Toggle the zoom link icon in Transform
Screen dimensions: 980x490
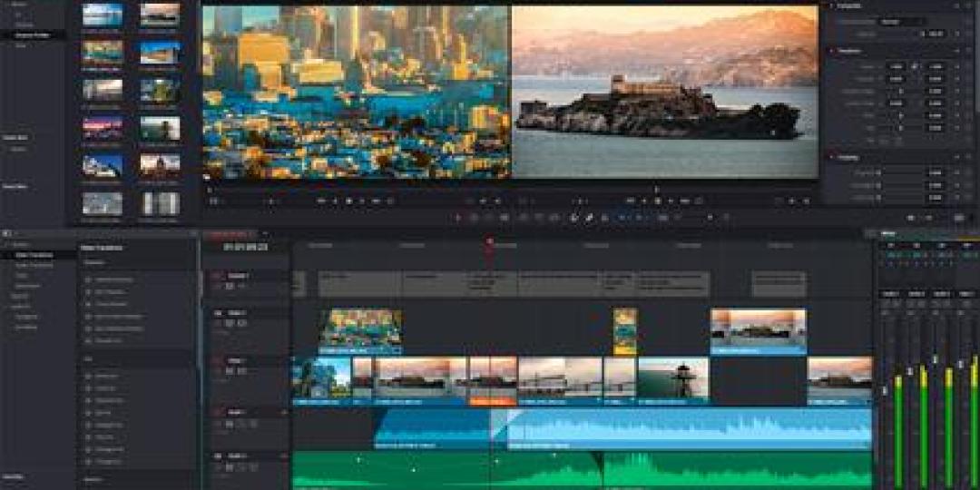click(x=916, y=66)
